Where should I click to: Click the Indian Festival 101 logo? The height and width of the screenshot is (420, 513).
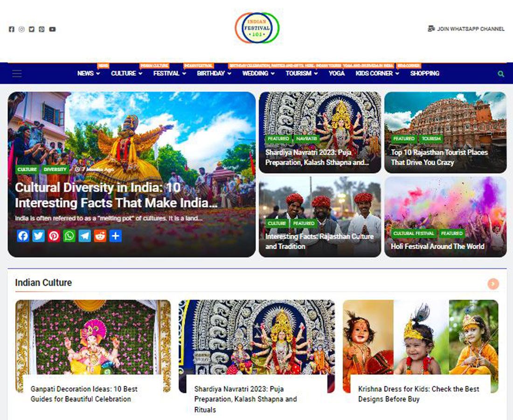257,28
